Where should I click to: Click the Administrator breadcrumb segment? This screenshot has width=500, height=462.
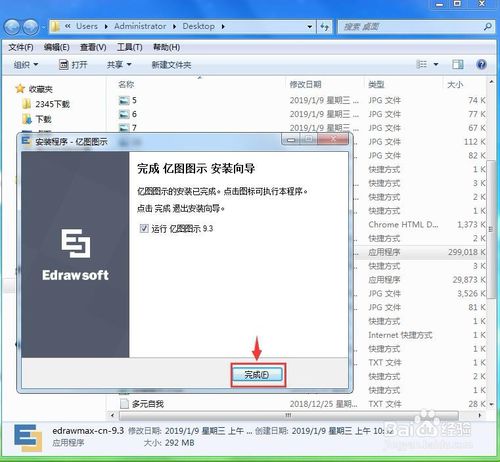click(140, 26)
